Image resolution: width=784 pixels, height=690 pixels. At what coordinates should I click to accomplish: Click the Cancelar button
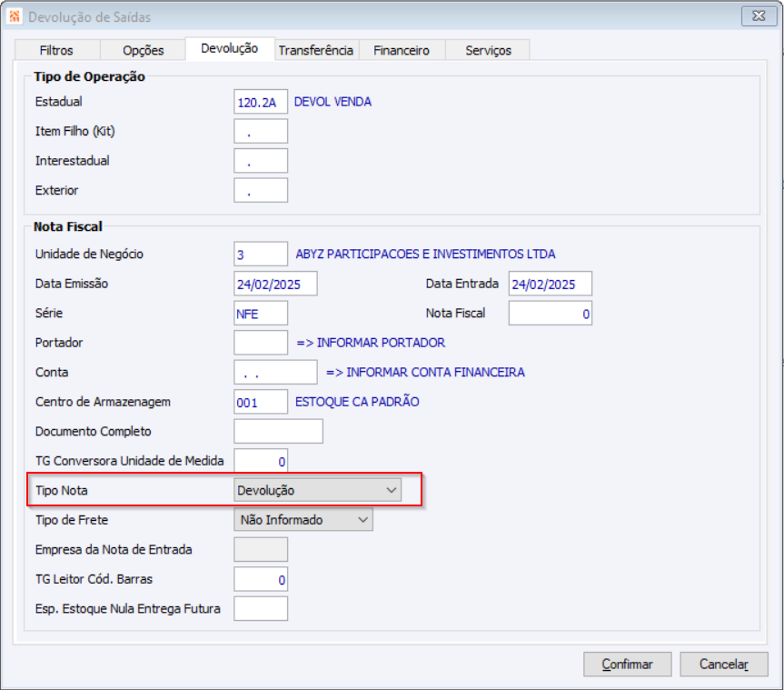pyautogui.click(x=723, y=664)
